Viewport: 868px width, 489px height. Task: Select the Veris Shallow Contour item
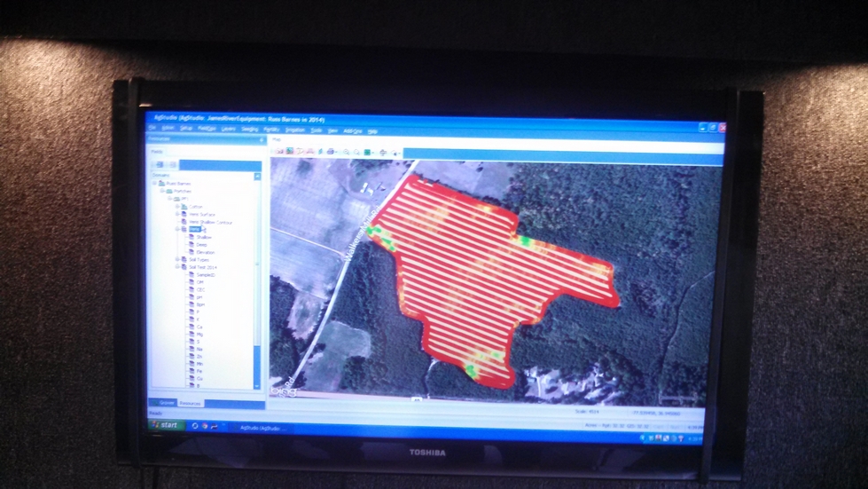(210, 222)
